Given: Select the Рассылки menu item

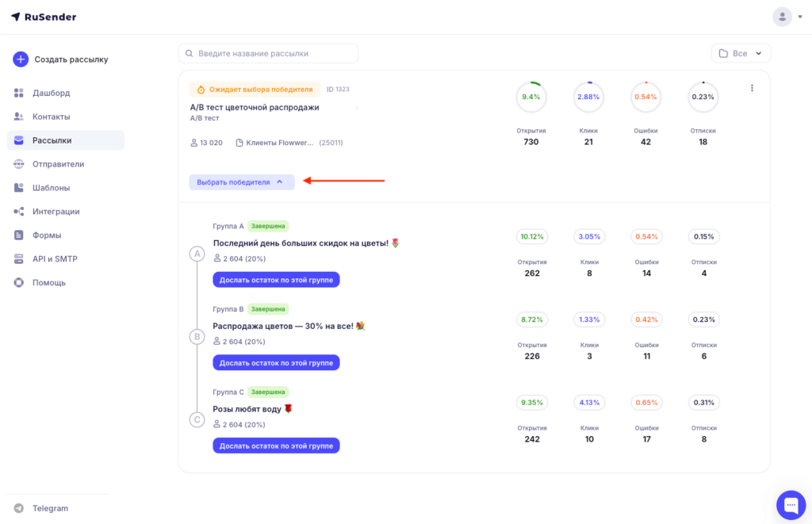Looking at the screenshot, I should (66, 140).
